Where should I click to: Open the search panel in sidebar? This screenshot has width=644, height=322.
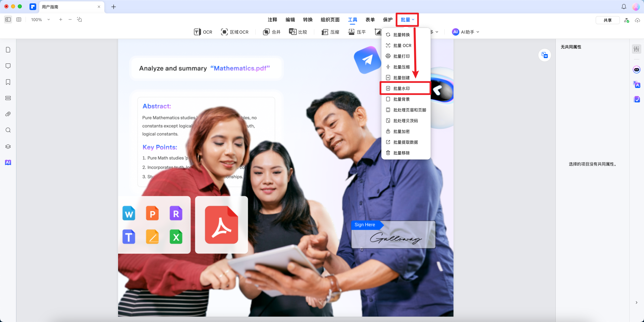click(8, 130)
